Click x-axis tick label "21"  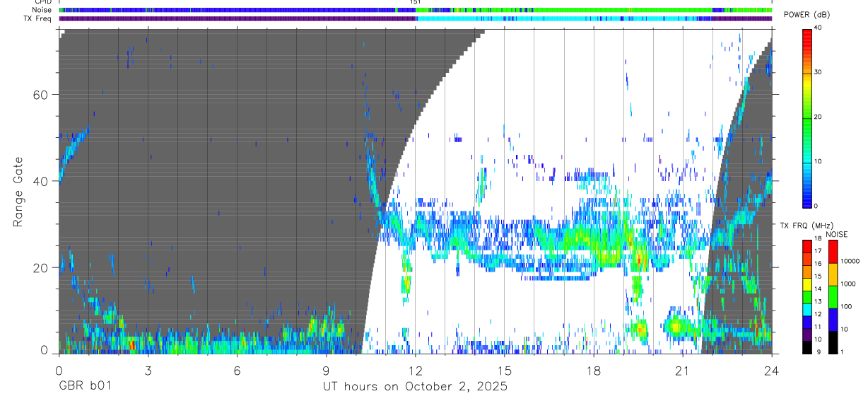tap(683, 370)
